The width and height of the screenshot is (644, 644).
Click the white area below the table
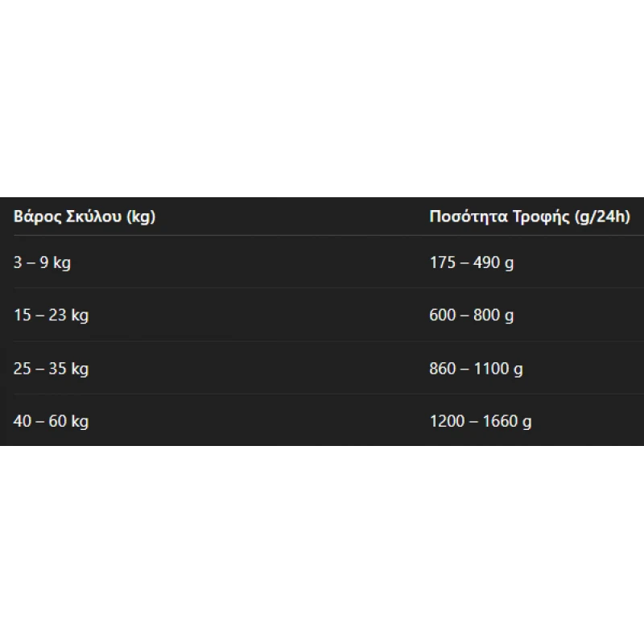[322, 547]
